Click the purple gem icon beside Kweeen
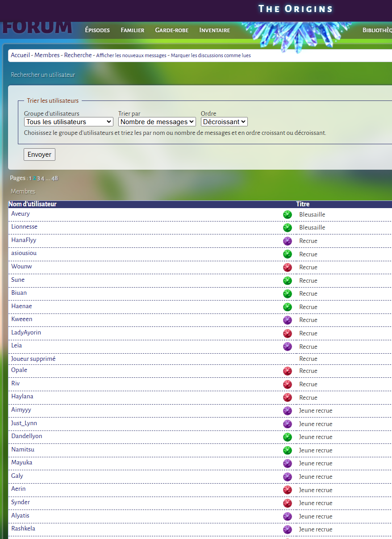This screenshot has width=392, height=539. (288, 320)
